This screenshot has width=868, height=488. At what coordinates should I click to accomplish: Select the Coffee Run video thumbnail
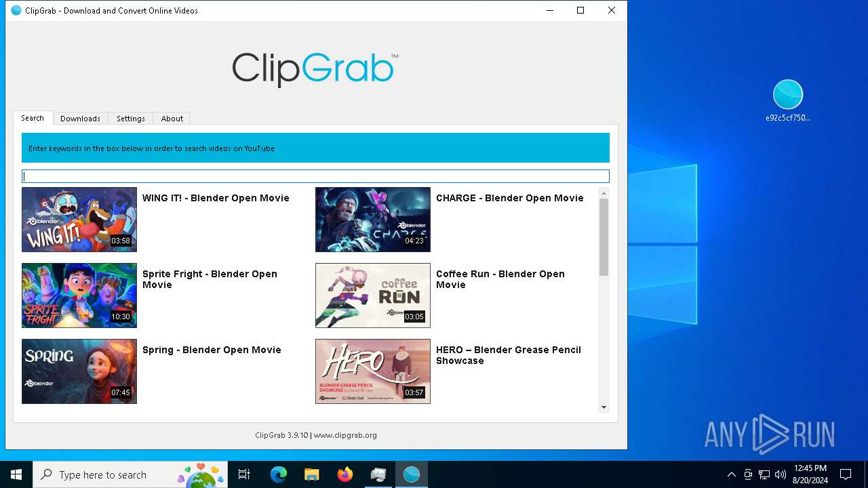pyautogui.click(x=373, y=296)
